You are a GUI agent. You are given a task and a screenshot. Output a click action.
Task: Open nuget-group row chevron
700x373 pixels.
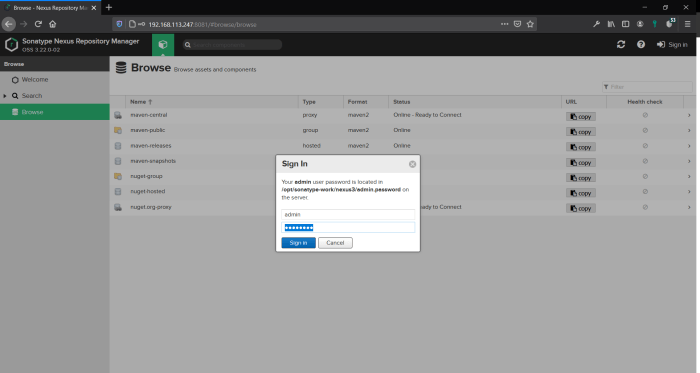pyautogui.click(x=689, y=176)
